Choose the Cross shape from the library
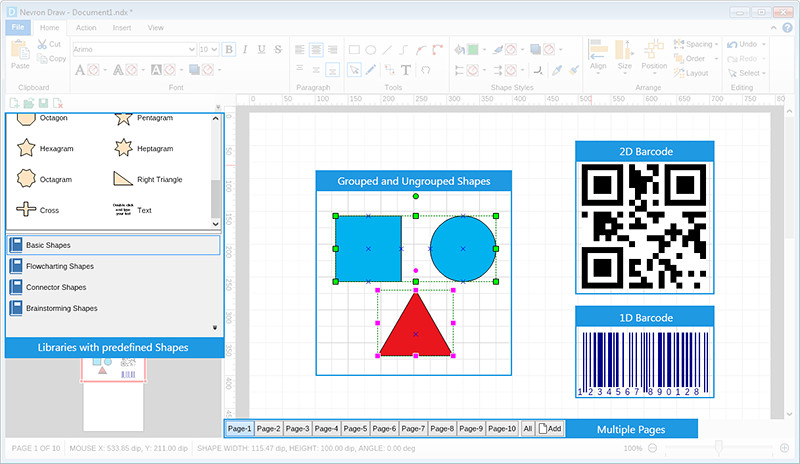This screenshot has height=464, width=800. click(26, 210)
